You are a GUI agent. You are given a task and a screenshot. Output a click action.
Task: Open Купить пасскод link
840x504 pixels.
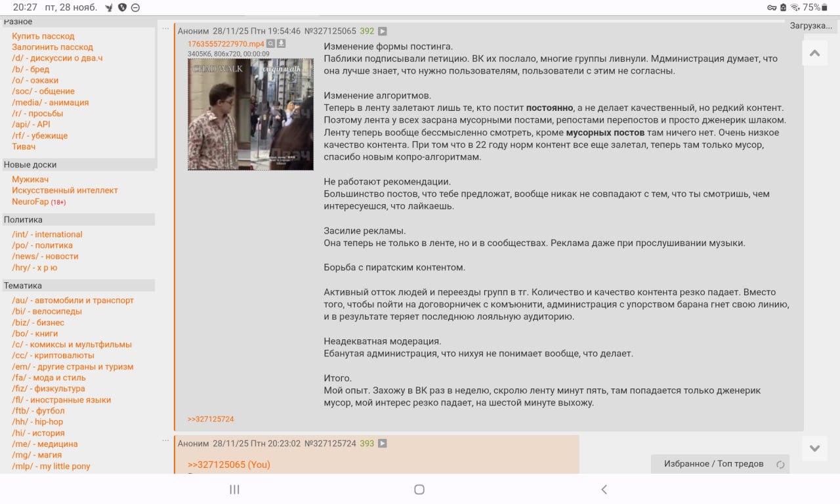[x=43, y=36]
